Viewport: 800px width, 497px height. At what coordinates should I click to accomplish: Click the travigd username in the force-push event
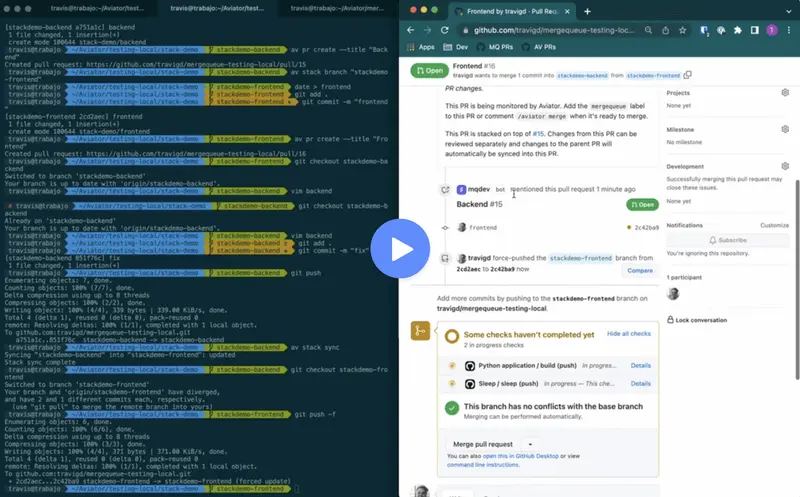tap(479, 258)
